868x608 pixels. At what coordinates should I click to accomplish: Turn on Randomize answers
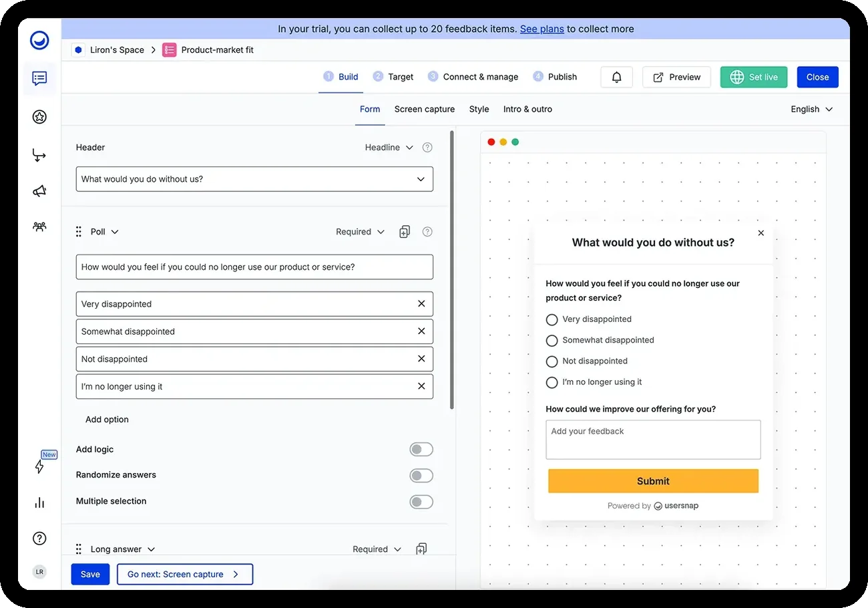[x=421, y=476]
